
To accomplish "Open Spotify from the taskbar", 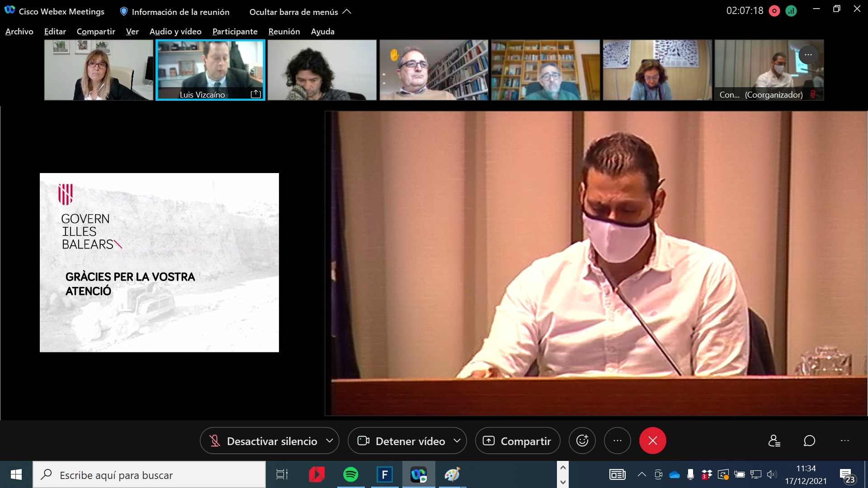I will 350,474.
